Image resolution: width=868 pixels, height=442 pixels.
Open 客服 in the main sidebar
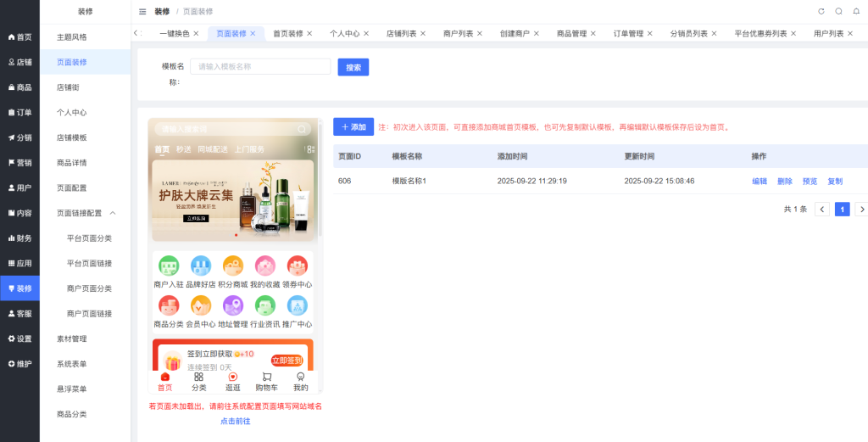20,314
